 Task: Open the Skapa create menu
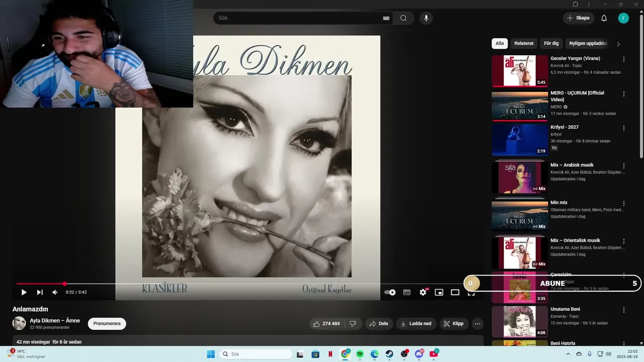click(x=578, y=18)
